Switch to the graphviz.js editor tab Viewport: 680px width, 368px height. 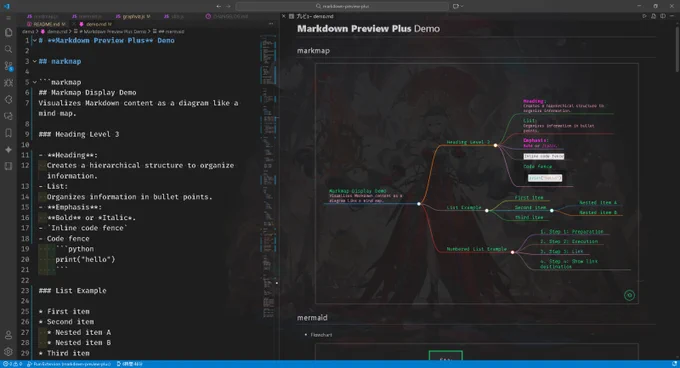click(133, 16)
